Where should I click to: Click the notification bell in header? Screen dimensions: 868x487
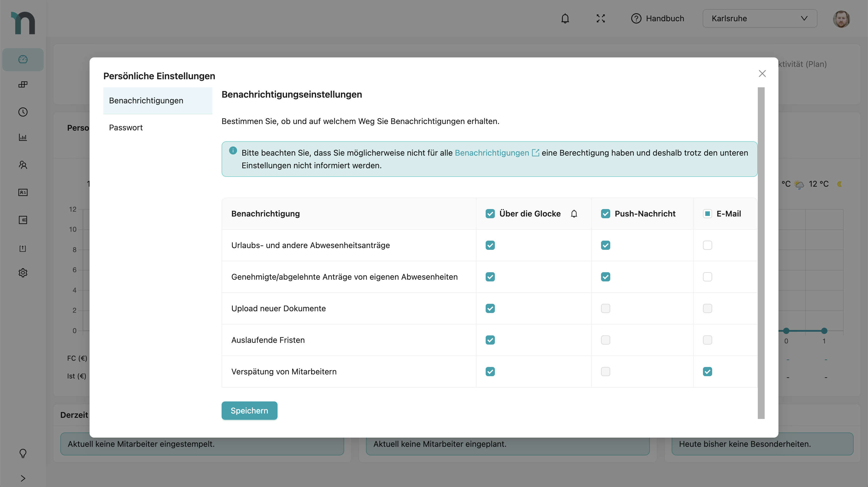point(565,19)
